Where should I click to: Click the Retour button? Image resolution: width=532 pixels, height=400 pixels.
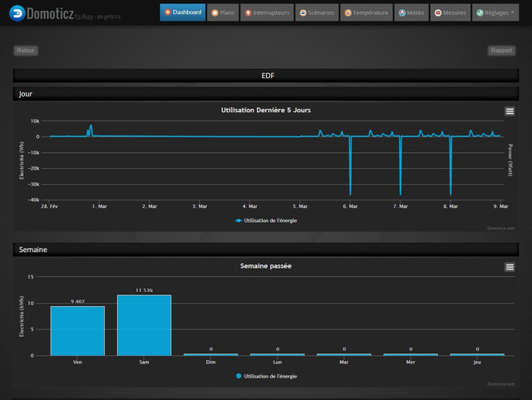pyautogui.click(x=26, y=50)
